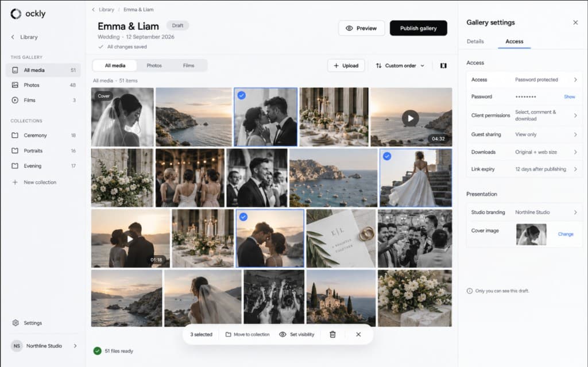The height and width of the screenshot is (367, 588).
Task: Open the hilltop church photo
Action: point(341,298)
